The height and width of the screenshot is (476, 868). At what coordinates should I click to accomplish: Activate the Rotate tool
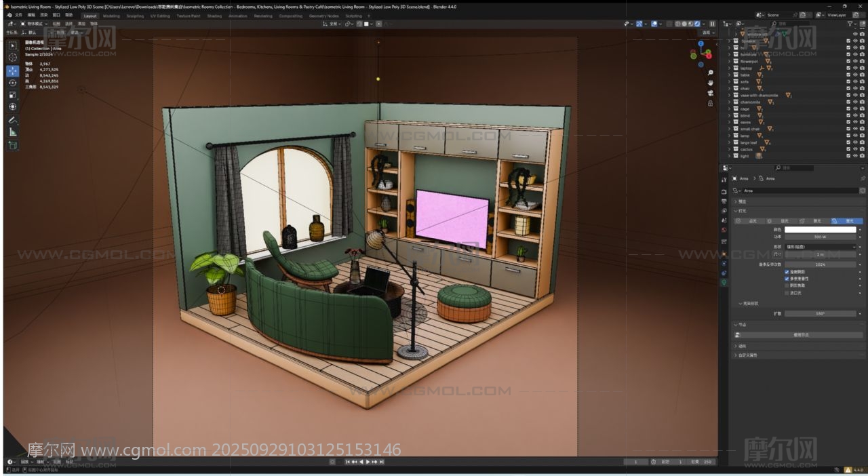[x=12, y=83]
